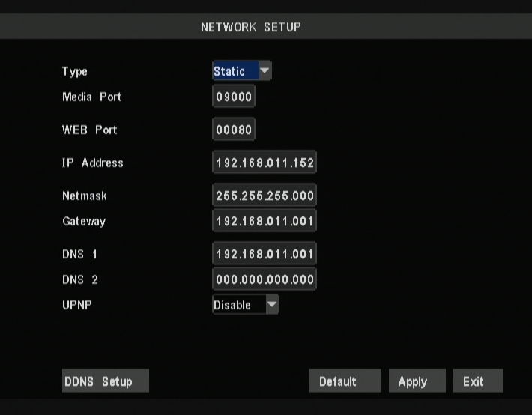Click the Media Port field showing 09000
532x415 pixels.
(234, 97)
